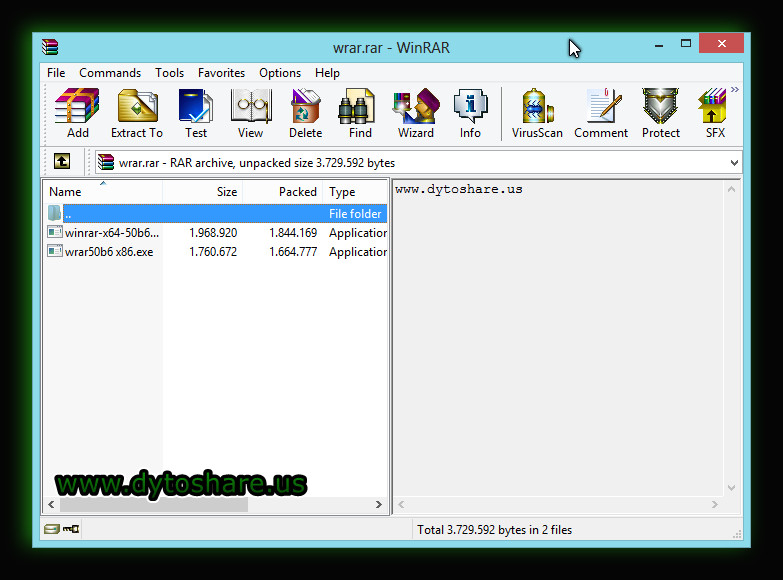The height and width of the screenshot is (580, 783).
Task: Minimize the WinRAR window
Action: coord(659,44)
